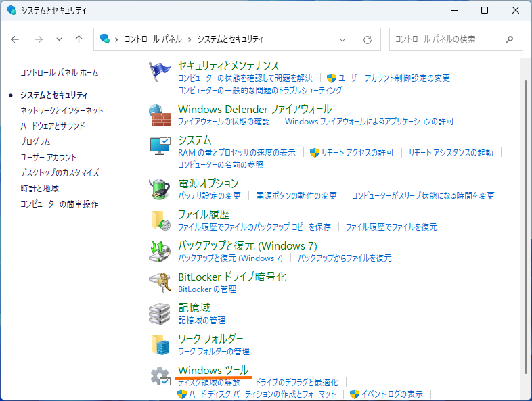This screenshot has width=532, height=401.
Task: Click the search magnifier icon
Action: (509, 40)
